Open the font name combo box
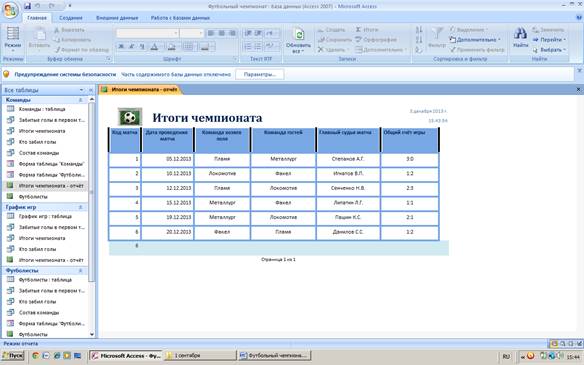 click(x=147, y=33)
